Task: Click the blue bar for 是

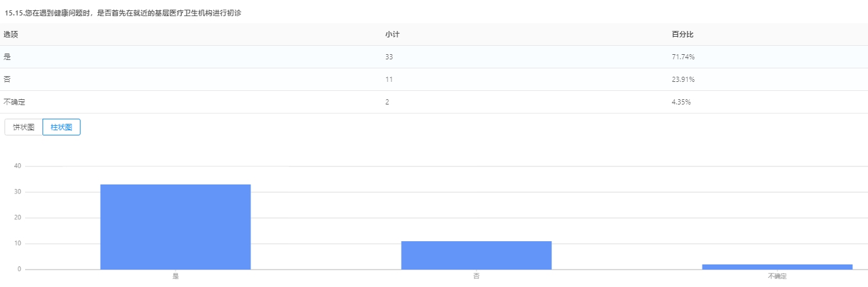Action: (x=175, y=226)
